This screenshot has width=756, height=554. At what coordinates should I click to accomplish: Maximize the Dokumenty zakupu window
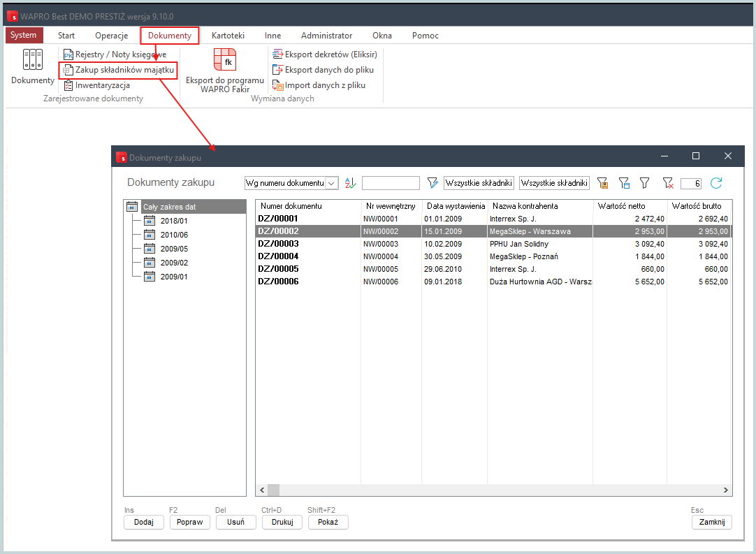[x=696, y=156]
